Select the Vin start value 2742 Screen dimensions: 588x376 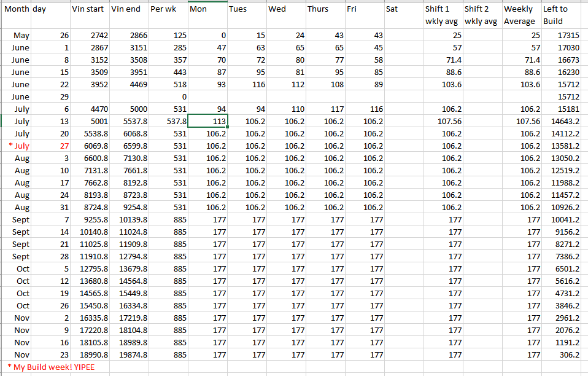(x=89, y=36)
